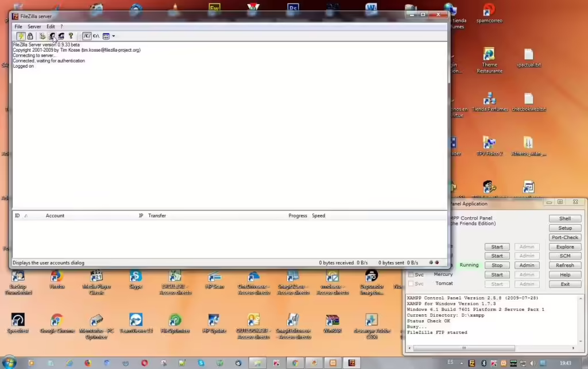This screenshot has width=588, height=369.
Task: Click the Exit button in XAMPP panel
Action: (565, 284)
